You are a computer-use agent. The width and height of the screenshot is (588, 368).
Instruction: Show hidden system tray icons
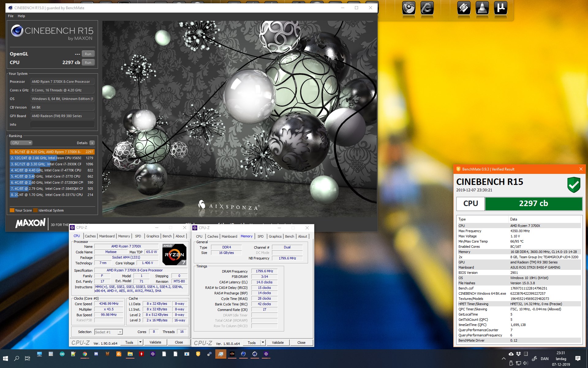coord(503,358)
